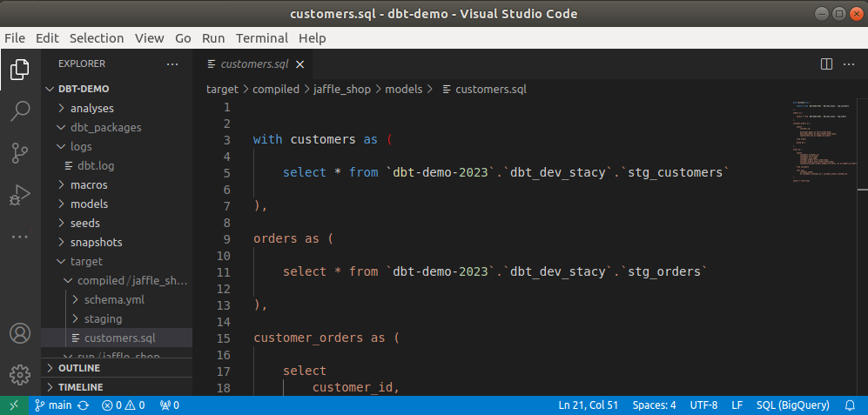The height and width of the screenshot is (415, 868).
Task: Open the Selection menu
Action: 97,38
